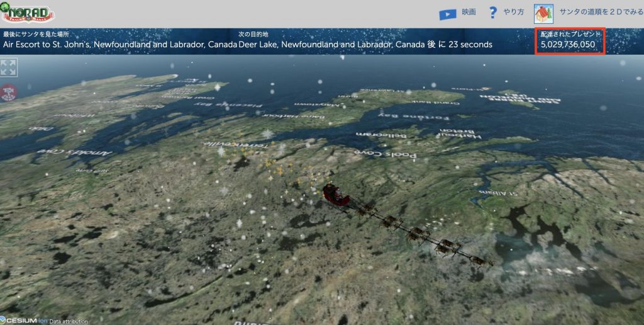Toggle fullscreen with the expand arrows icon
The image size is (644, 325).
coord(9,67)
